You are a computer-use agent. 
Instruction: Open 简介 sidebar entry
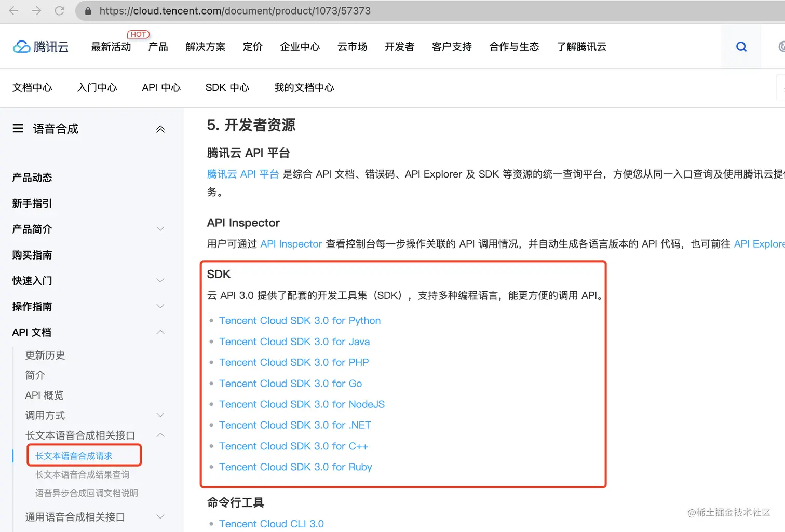coord(35,375)
